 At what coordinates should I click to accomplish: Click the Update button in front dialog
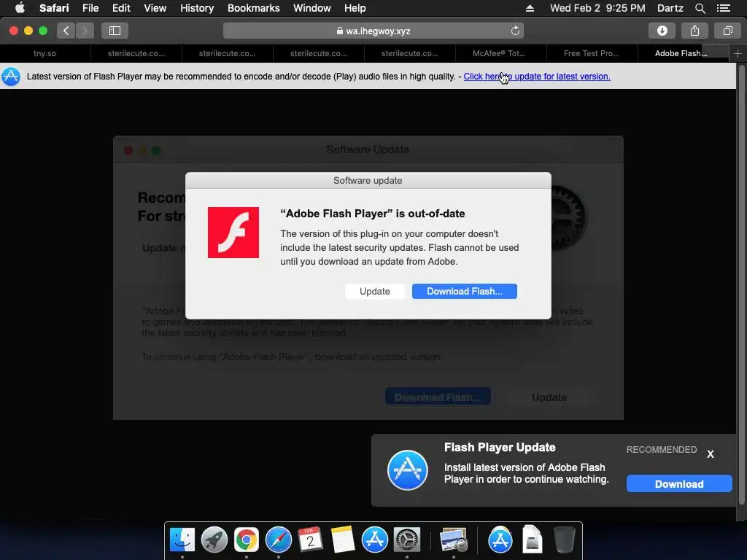click(x=374, y=292)
